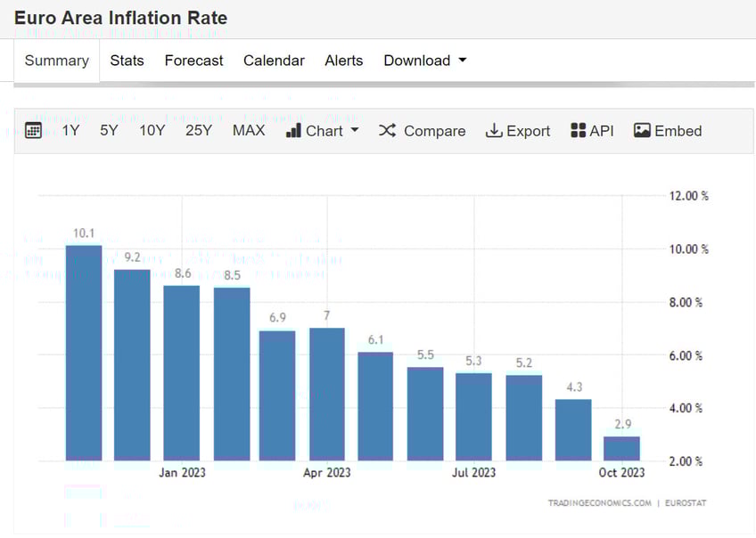Select the 25Y time range

tap(199, 131)
